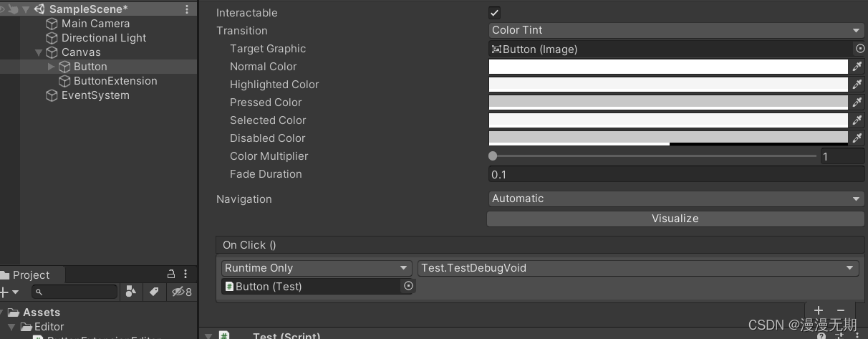868x339 pixels.
Task: Open object picker for Button (Test) field
Action: click(408, 286)
